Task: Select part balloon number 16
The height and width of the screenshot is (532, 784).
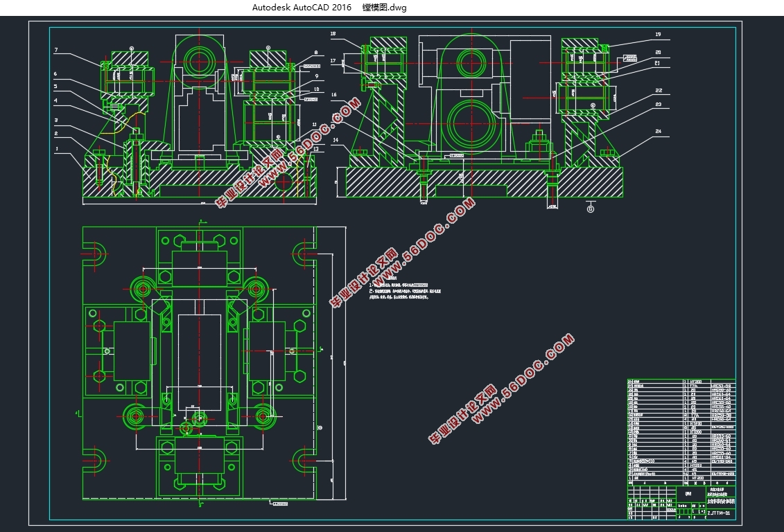Action: pyautogui.click(x=334, y=94)
